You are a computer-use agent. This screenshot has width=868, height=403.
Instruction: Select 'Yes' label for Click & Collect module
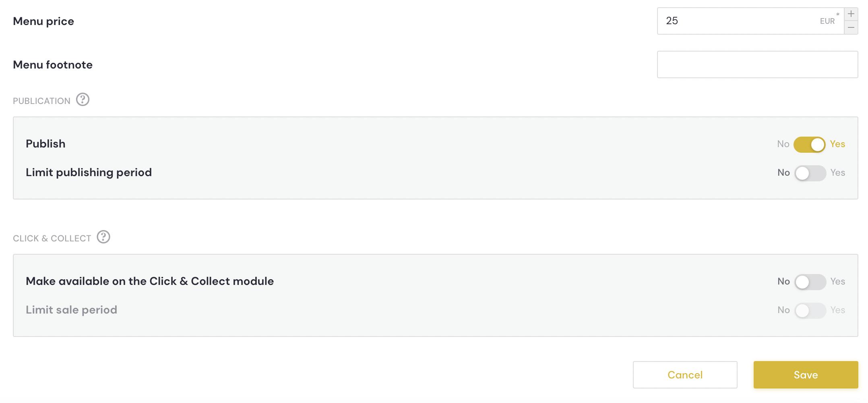(x=837, y=282)
